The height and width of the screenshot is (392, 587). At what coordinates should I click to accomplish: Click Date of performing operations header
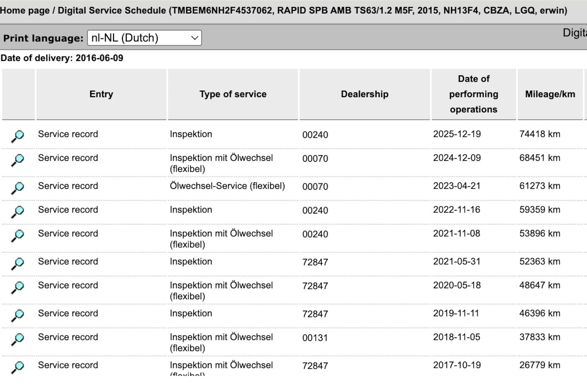474,94
